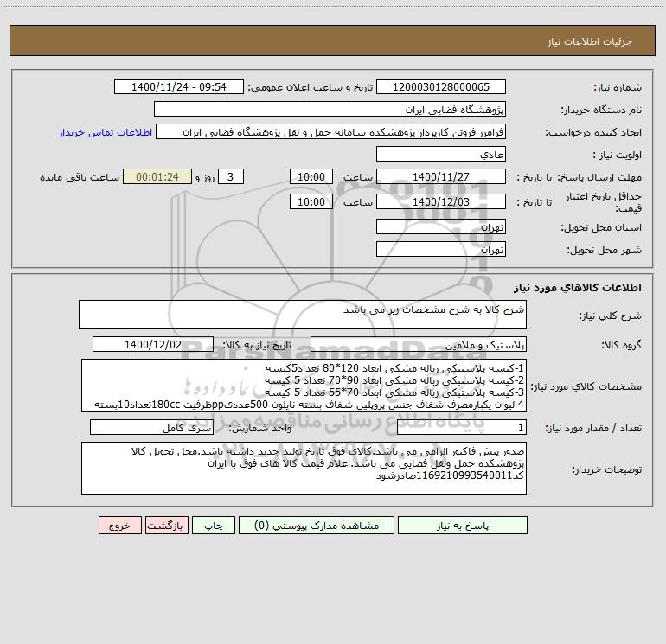Open اطلاعات تماس خریدار link
The height and width of the screenshot is (644, 666).
click(106, 132)
